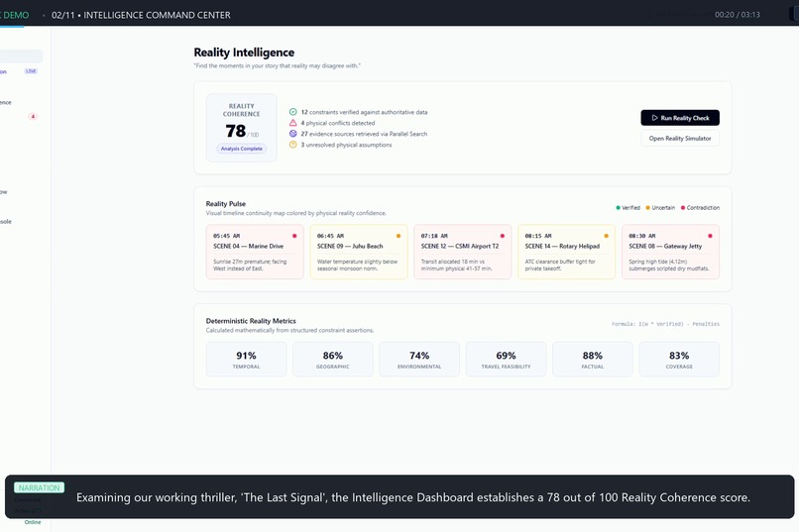
Task: Click the tagline under Reality Intelligence
Action: click(277, 65)
